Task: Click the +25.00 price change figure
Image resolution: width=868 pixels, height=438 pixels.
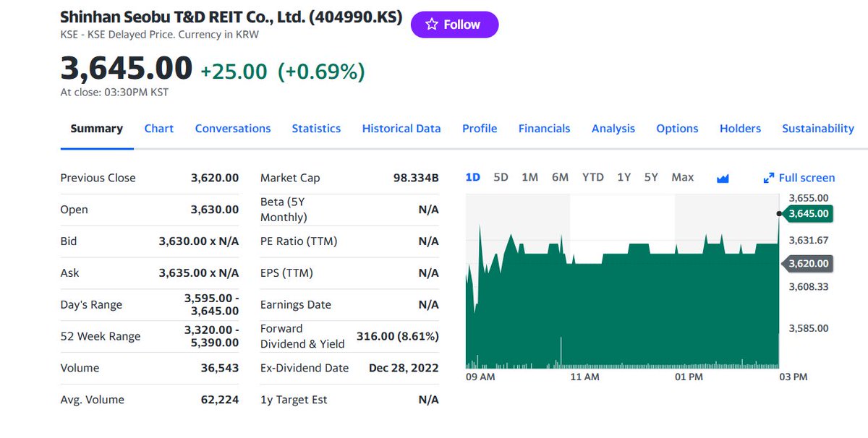Action: (x=234, y=72)
